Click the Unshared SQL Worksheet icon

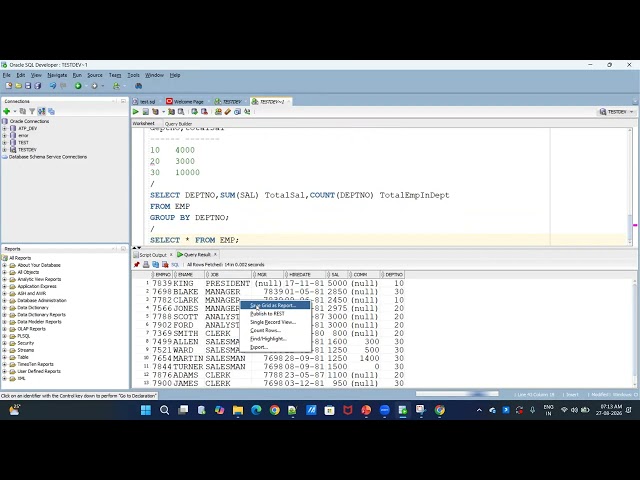tap(218, 112)
